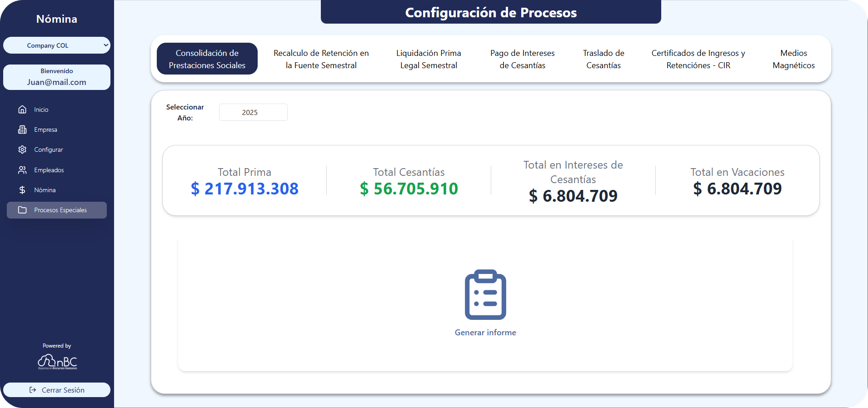Go to Traslado de Cesantías tab
This screenshot has width=868, height=408.
[x=603, y=59]
